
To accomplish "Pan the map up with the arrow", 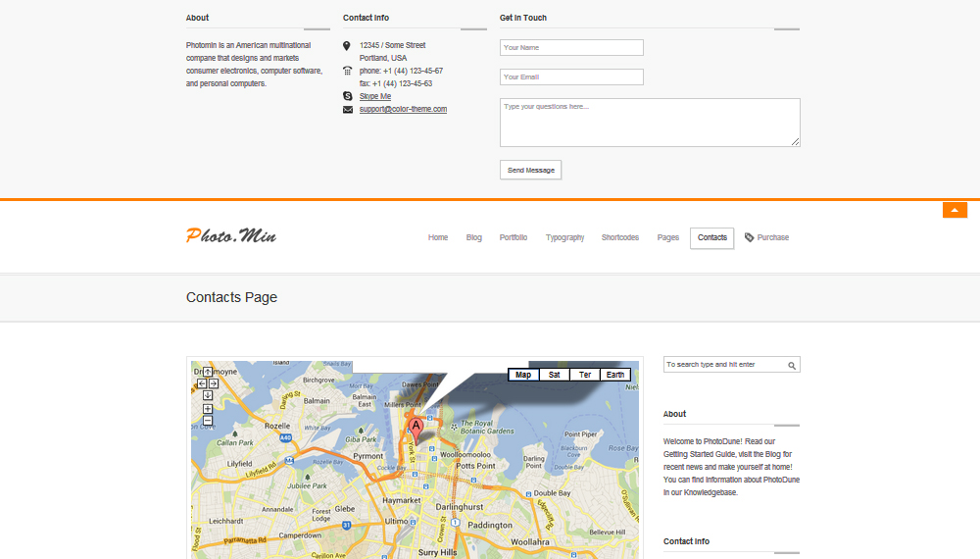I will tap(208, 373).
